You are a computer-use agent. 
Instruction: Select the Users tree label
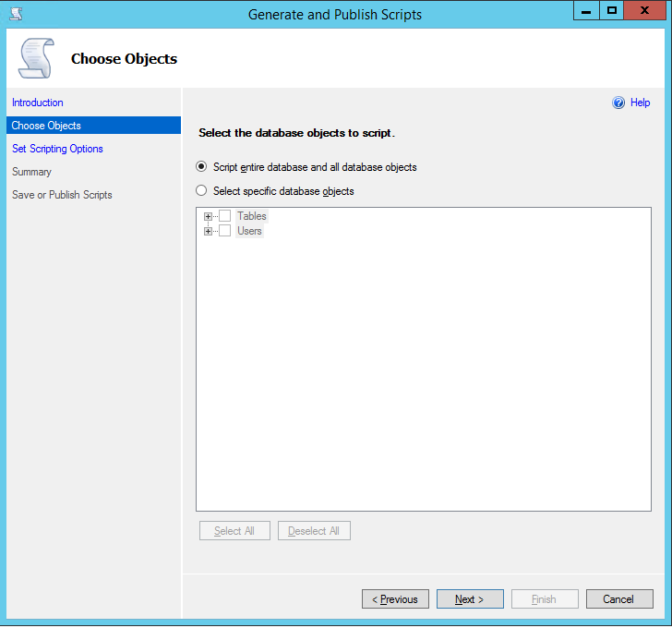click(249, 231)
